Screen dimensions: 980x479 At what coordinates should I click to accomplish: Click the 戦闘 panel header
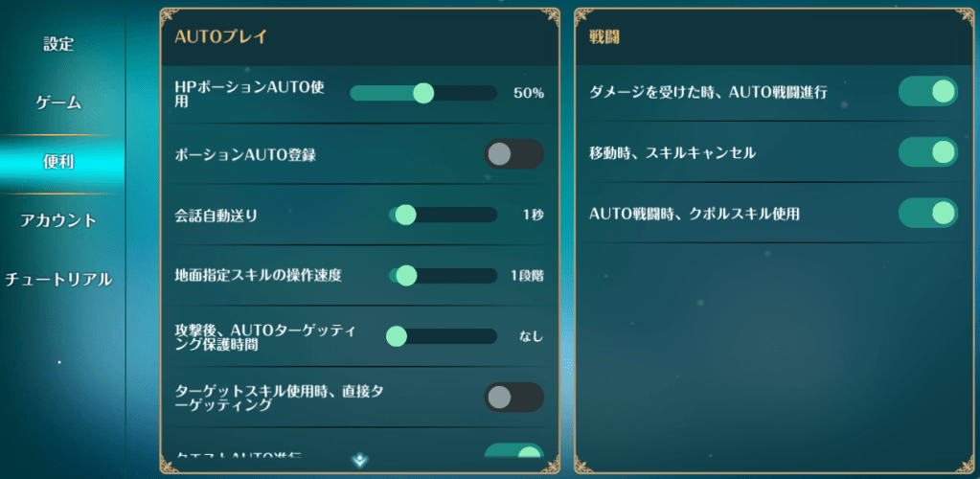coord(608,37)
